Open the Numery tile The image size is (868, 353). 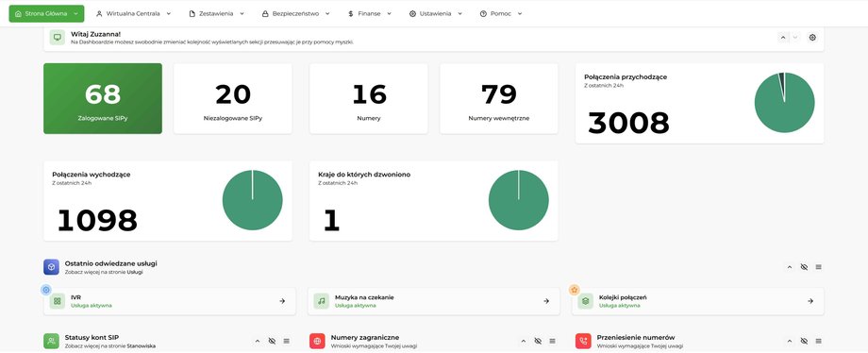click(369, 99)
